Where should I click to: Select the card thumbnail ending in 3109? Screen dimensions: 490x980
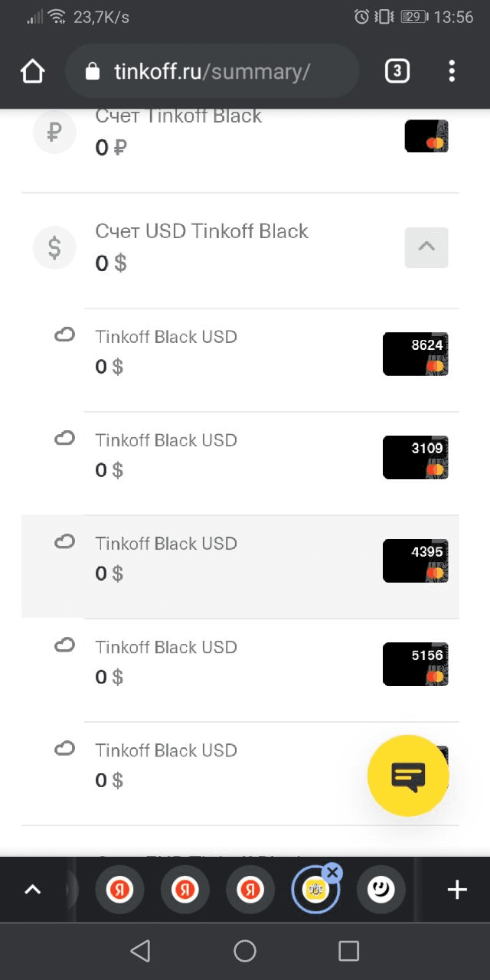(416, 457)
